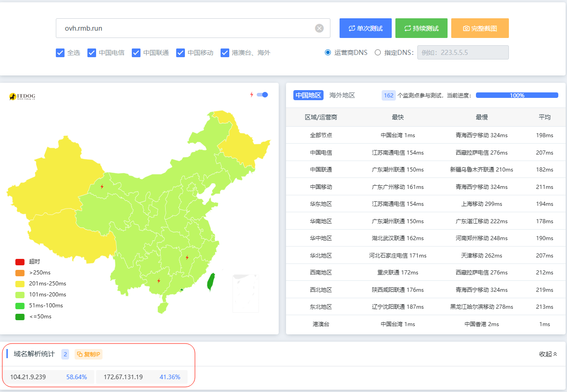Image resolution: width=567 pixels, height=392 pixels.
Task: Start the 持续测试 continuous test
Action: click(421, 28)
